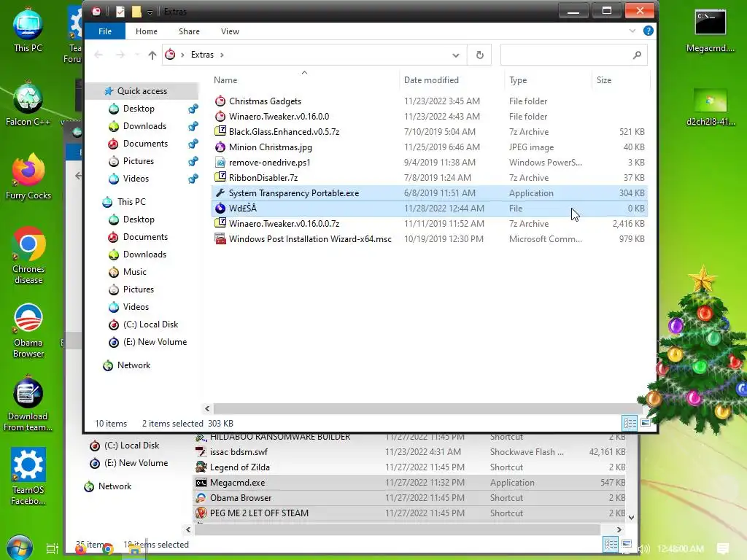Click the search magnifier icon
747x560 pixels.
[637, 55]
